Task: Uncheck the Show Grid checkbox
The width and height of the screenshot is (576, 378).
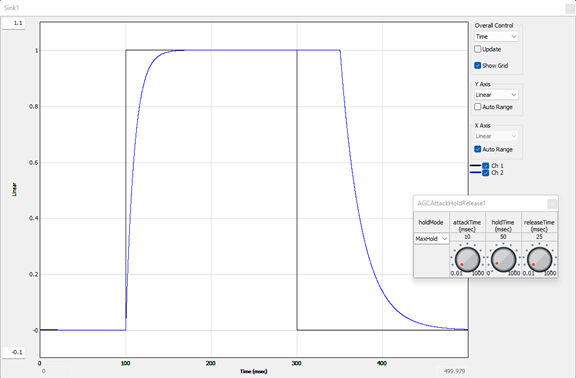Action: click(x=478, y=65)
